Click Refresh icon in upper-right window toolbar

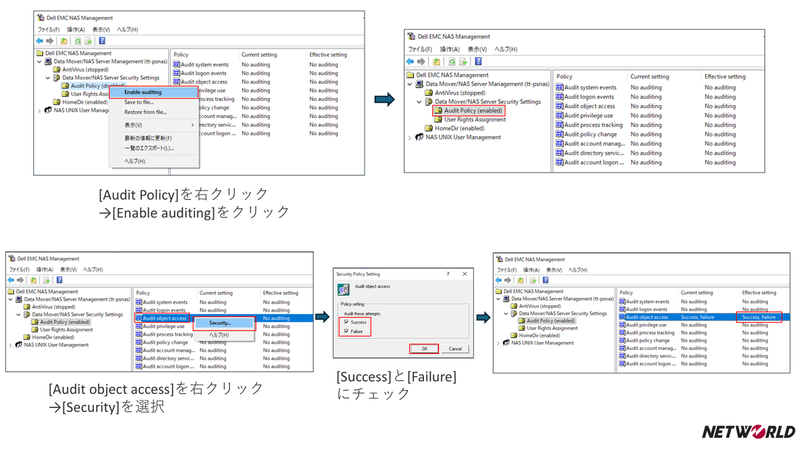(452, 62)
